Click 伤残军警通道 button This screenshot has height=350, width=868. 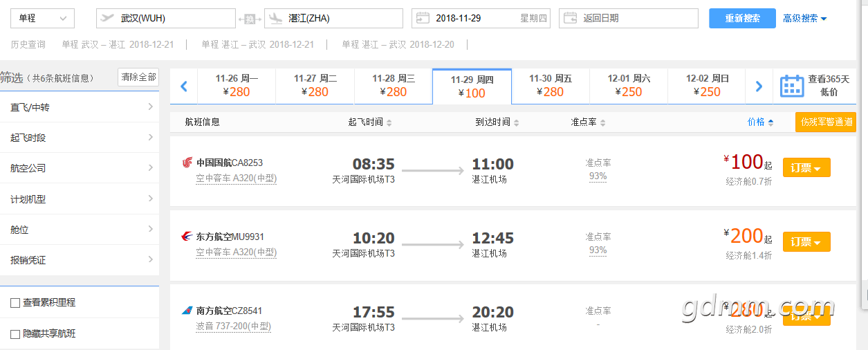point(825,122)
